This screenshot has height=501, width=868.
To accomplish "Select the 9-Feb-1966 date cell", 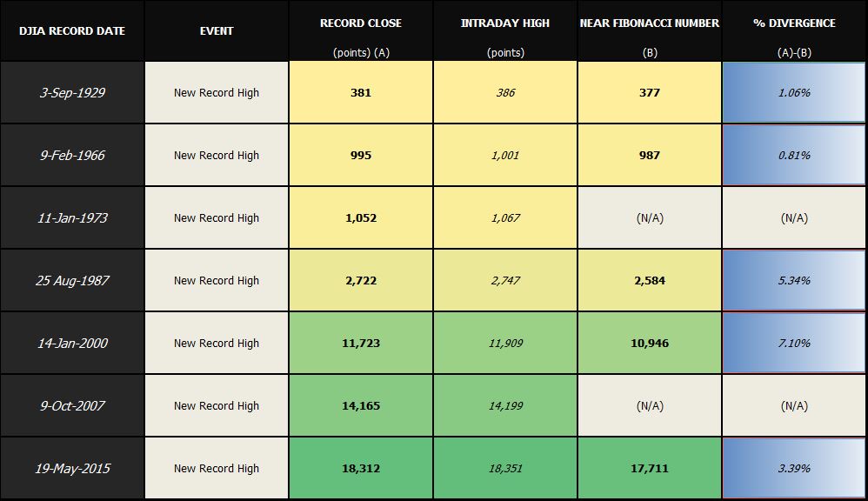I will (72, 156).
